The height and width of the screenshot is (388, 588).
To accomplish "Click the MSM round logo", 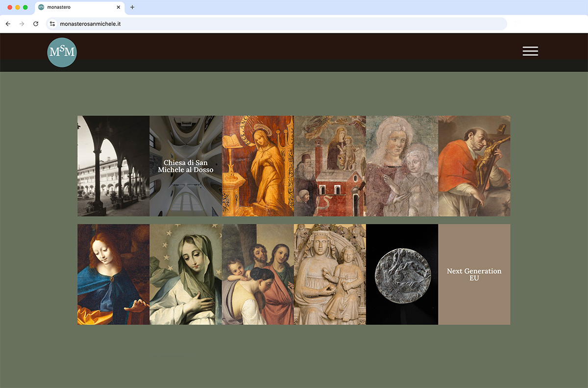I will point(62,52).
